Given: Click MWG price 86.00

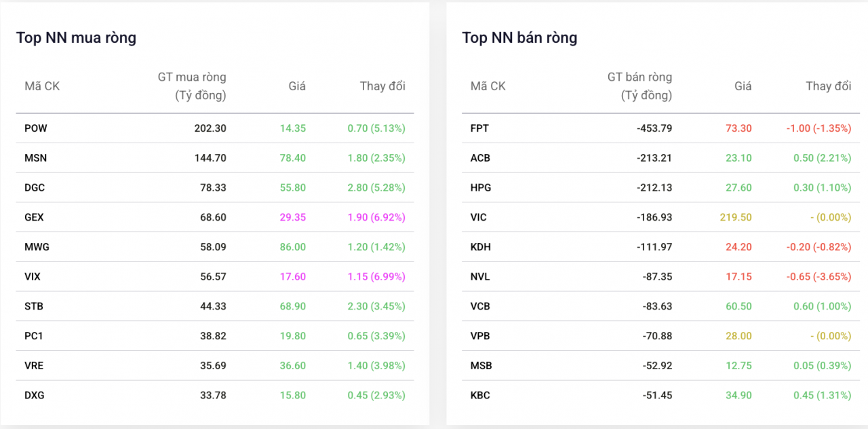Looking at the screenshot, I should pyautogui.click(x=293, y=247).
